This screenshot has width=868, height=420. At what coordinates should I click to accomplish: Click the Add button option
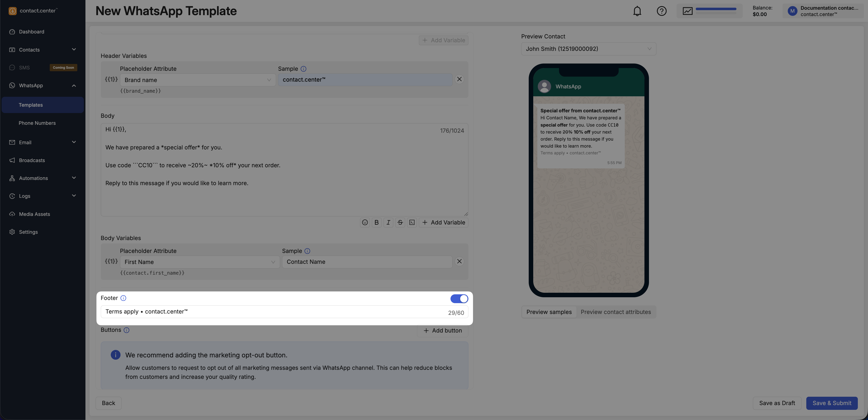click(442, 331)
